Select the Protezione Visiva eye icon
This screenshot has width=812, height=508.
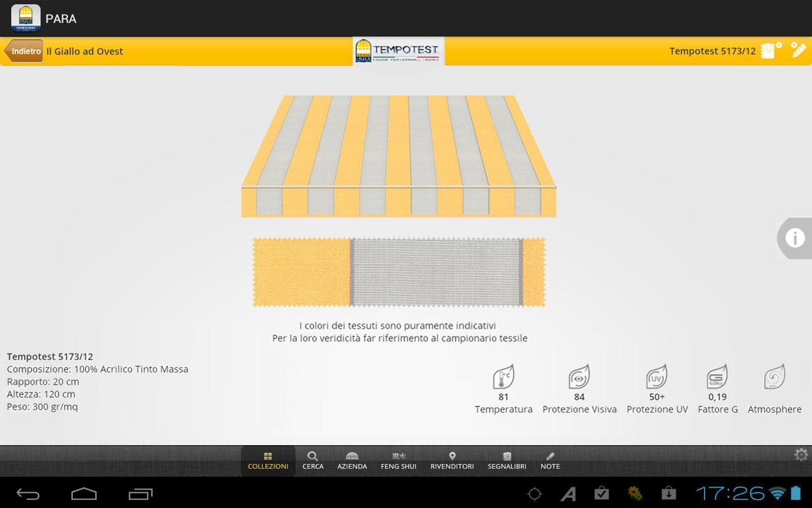coord(579,377)
